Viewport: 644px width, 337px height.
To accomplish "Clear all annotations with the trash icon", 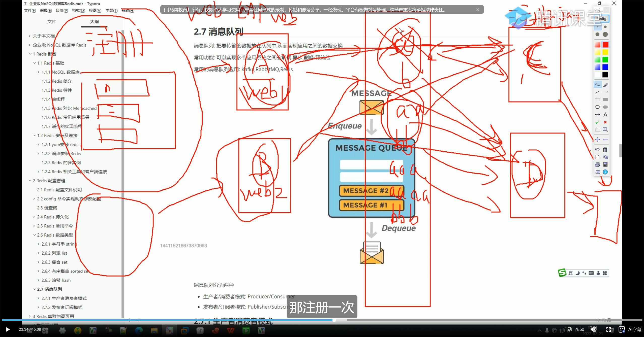I will coord(605,149).
